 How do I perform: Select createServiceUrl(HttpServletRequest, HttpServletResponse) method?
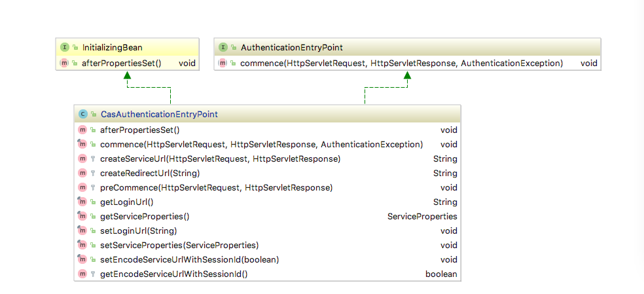pos(220,159)
